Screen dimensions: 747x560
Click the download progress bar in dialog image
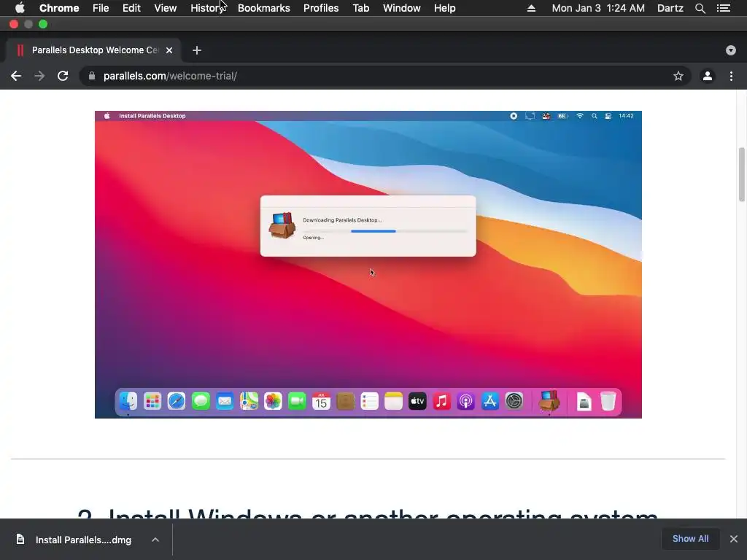[x=385, y=231]
